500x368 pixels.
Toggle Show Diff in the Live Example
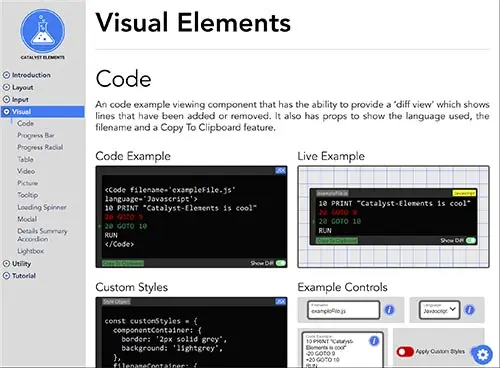[x=471, y=240]
